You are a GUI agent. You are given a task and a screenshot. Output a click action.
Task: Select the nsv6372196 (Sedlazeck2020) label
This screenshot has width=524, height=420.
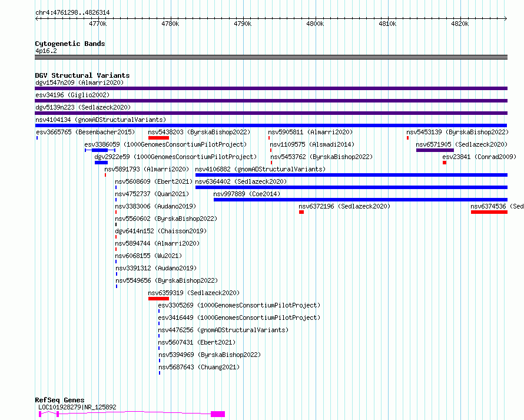pyautogui.click(x=344, y=206)
